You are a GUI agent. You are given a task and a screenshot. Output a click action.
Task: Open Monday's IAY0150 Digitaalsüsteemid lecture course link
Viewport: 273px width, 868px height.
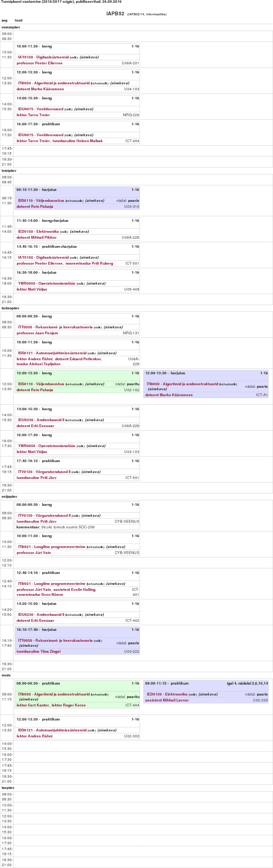tap(43, 57)
